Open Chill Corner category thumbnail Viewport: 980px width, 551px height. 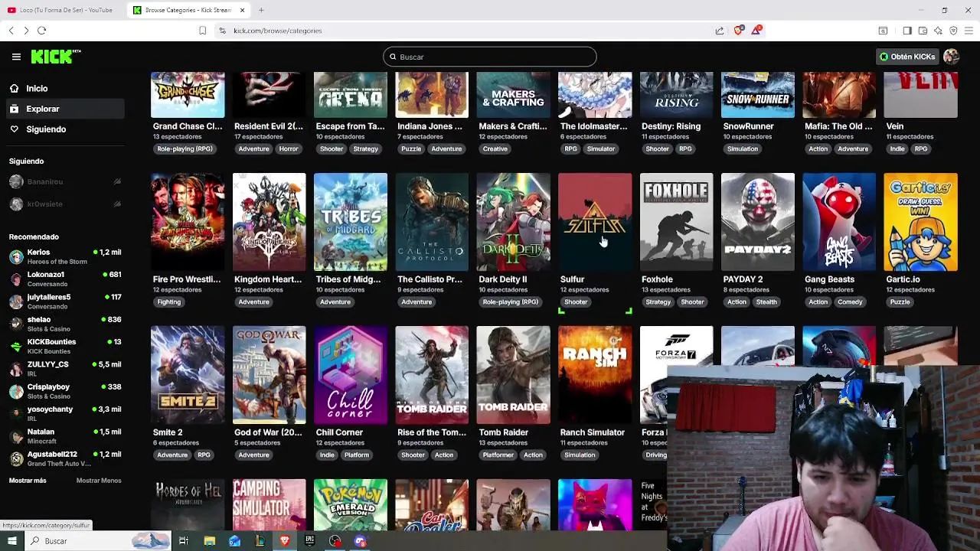pos(351,375)
